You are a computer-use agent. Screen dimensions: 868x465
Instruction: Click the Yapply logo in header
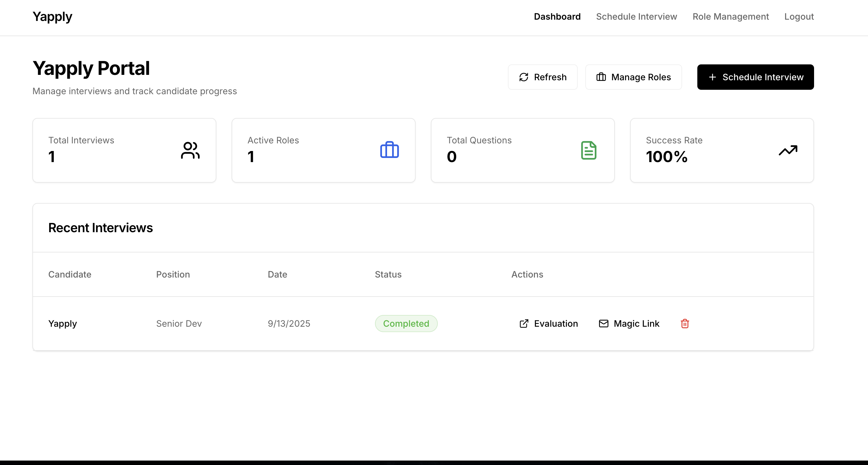pyautogui.click(x=52, y=16)
